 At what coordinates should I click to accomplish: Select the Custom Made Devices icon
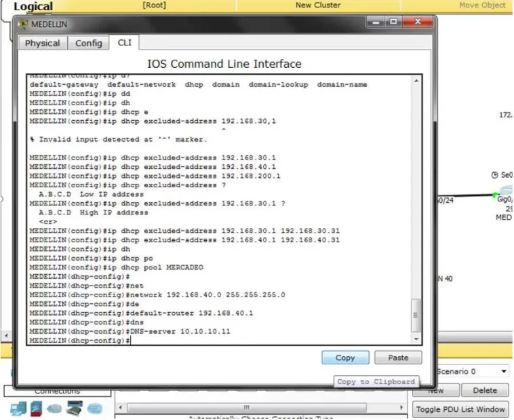(x=75, y=408)
